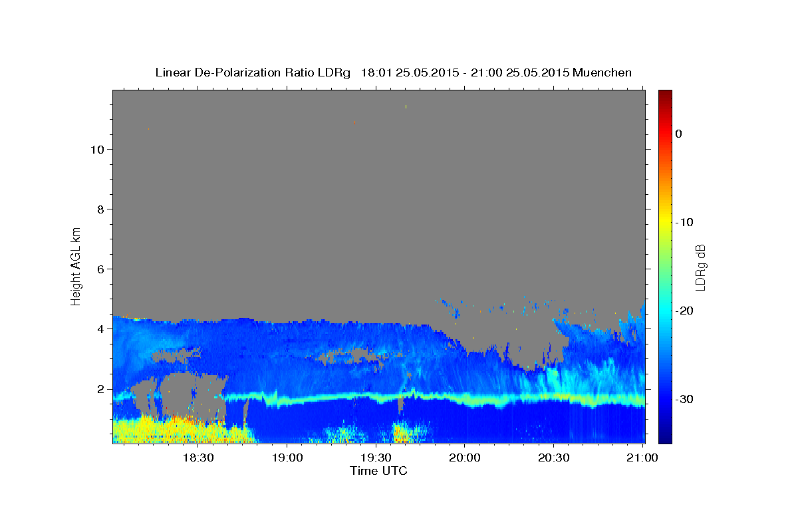Click the colorbar value -20

pyautogui.click(x=684, y=311)
